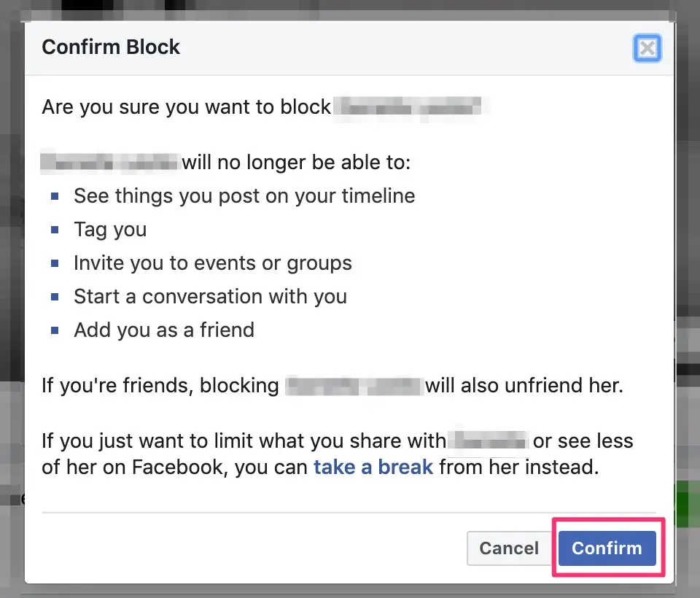
Task: Click the bullet beside Add you as a friend
Action: pyautogui.click(x=56, y=329)
